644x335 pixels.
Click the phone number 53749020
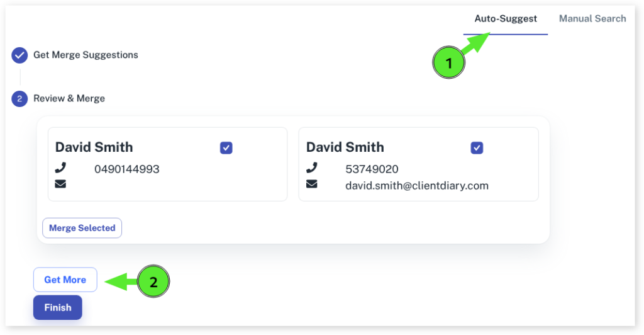(372, 169)
